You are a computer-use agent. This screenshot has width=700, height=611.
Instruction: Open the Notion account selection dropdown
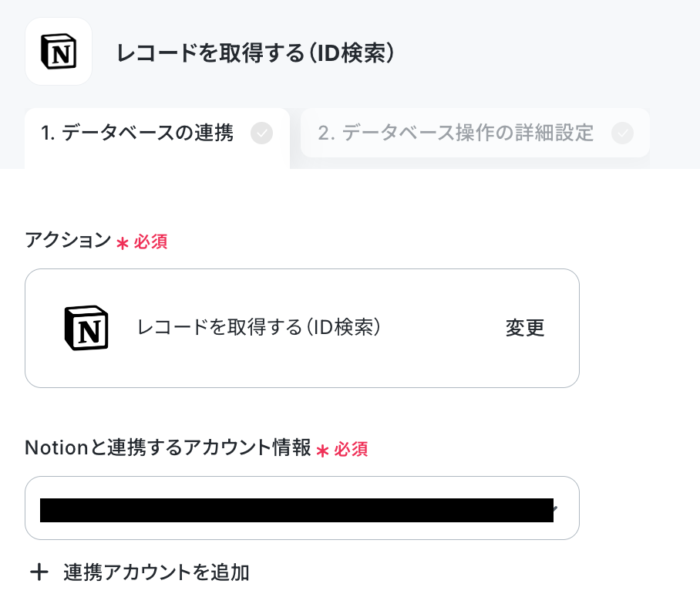pos(302,508)
